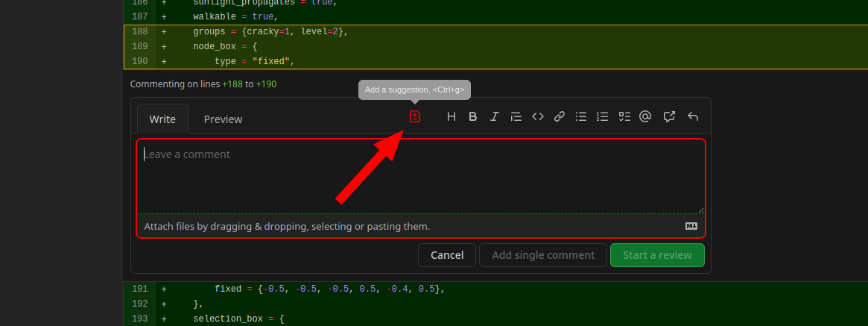The width and height of the screenshot is (868, 326).
Task: Insert a saved reply
Action: [x=692, y=116]
